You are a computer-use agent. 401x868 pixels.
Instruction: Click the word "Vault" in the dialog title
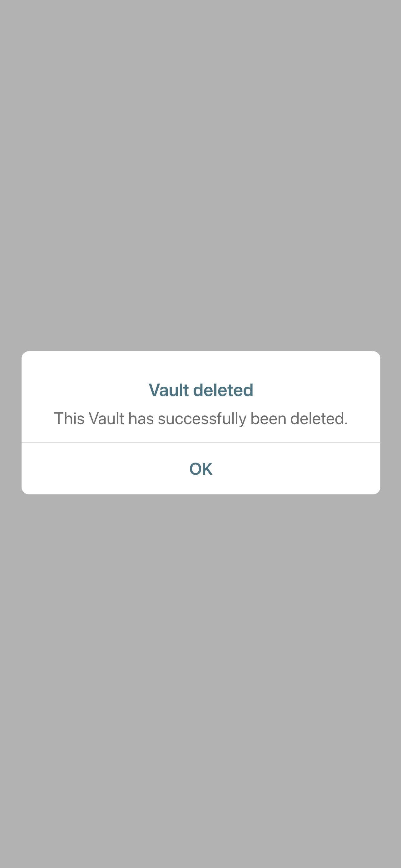pyautogui.click(x=169, y=390)
